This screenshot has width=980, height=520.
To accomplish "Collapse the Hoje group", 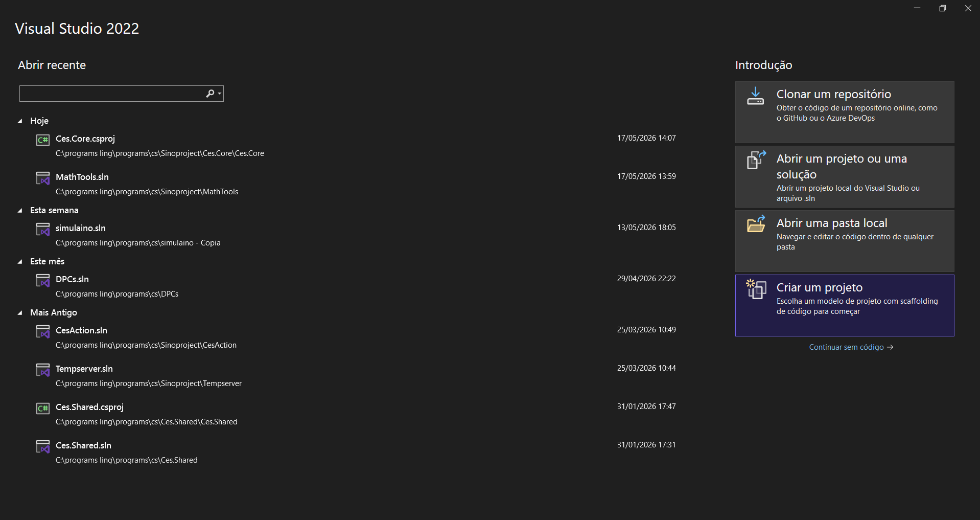I will click(x=20, y=121).
